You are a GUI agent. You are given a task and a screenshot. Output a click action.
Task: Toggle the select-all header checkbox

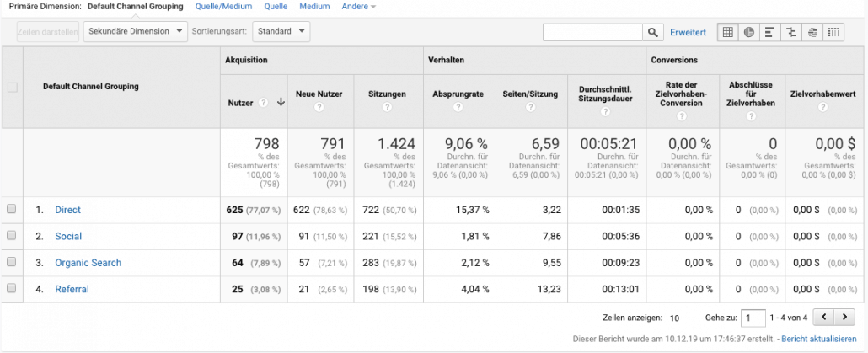tap(12, 87)
